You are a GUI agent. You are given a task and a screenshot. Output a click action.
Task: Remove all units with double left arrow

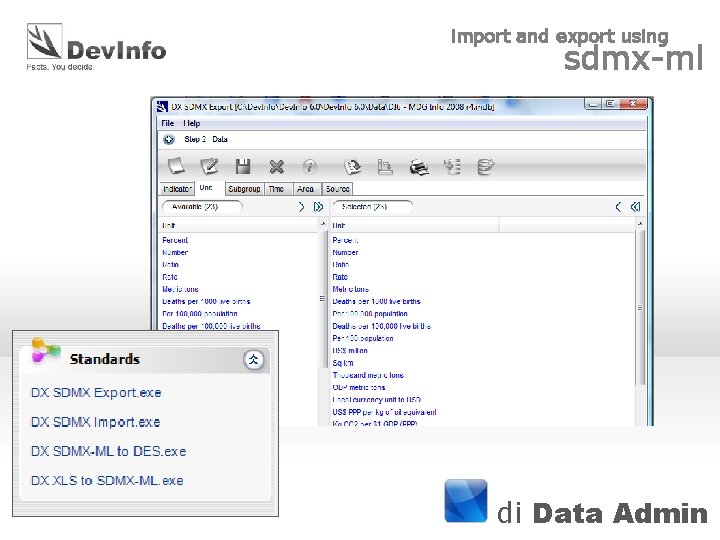[x=635, y=207]
